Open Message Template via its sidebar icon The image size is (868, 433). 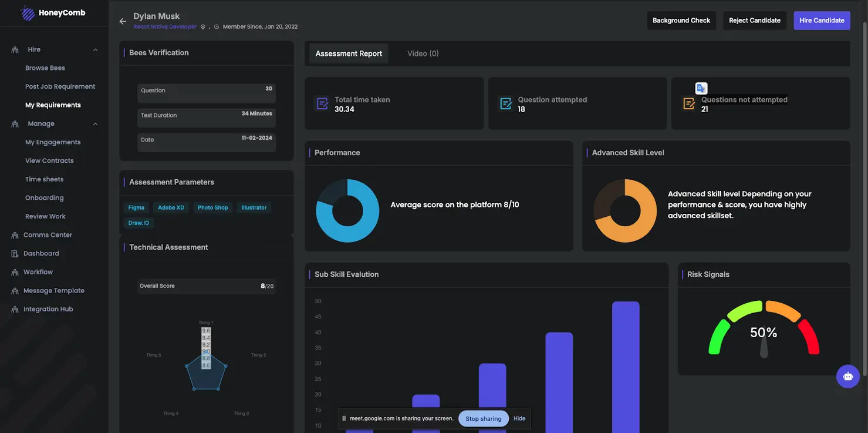coord(15,291)
